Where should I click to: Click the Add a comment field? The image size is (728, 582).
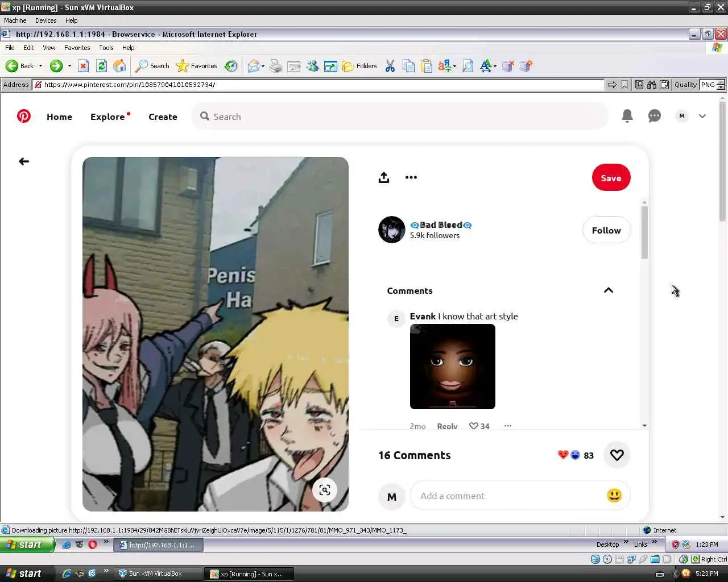[509, 496]
